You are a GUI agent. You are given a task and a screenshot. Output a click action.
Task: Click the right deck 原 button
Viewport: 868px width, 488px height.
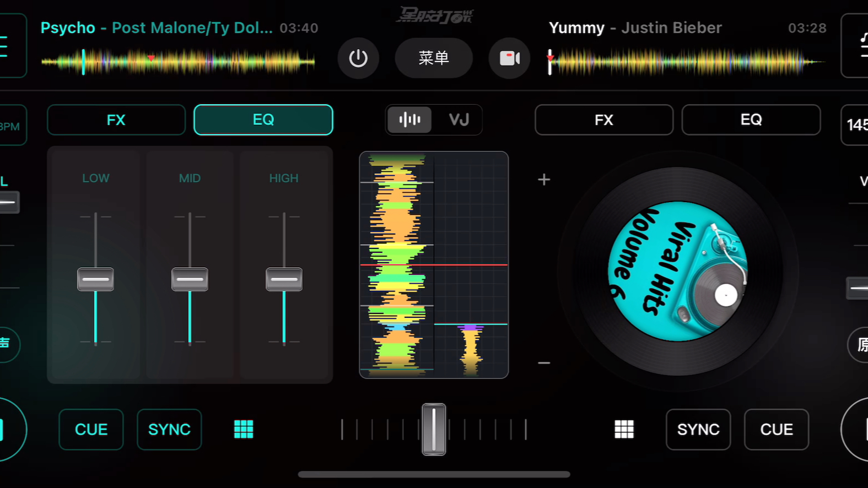coord(858,345)
